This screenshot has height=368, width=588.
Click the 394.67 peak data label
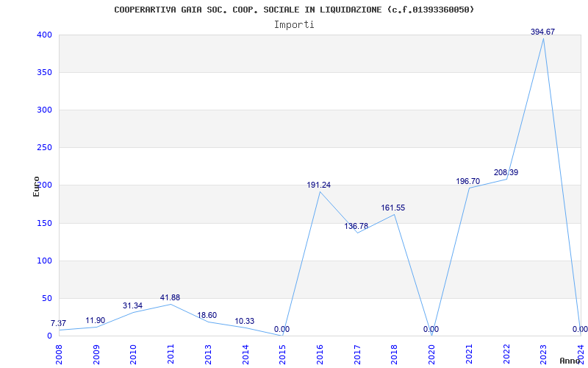542,32
